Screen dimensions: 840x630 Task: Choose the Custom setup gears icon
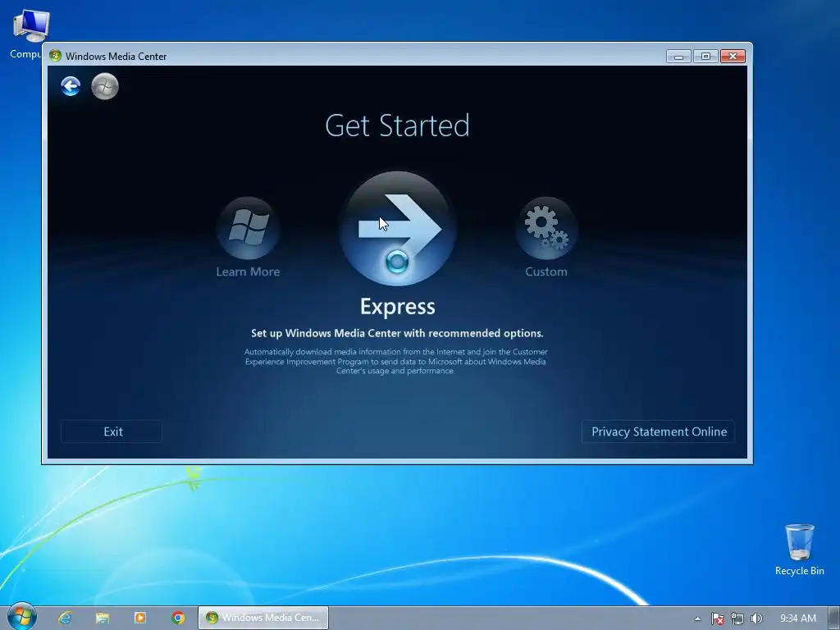[546, 228]
